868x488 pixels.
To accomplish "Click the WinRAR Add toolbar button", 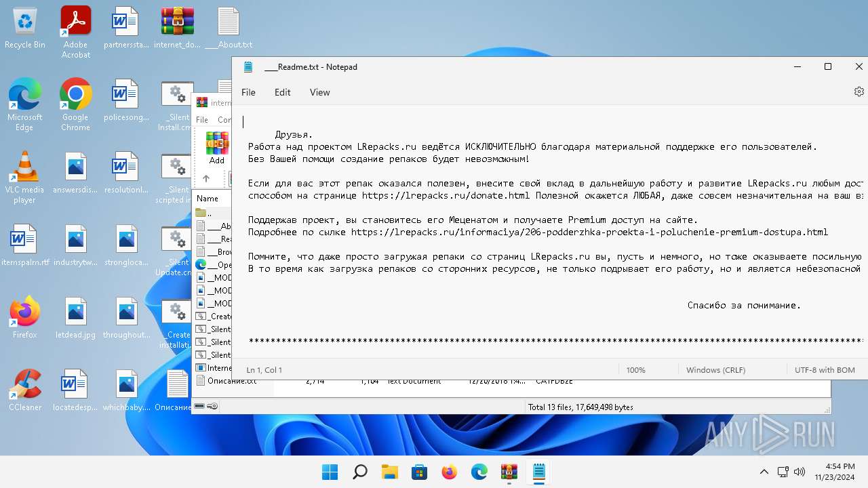I will 217,148.
